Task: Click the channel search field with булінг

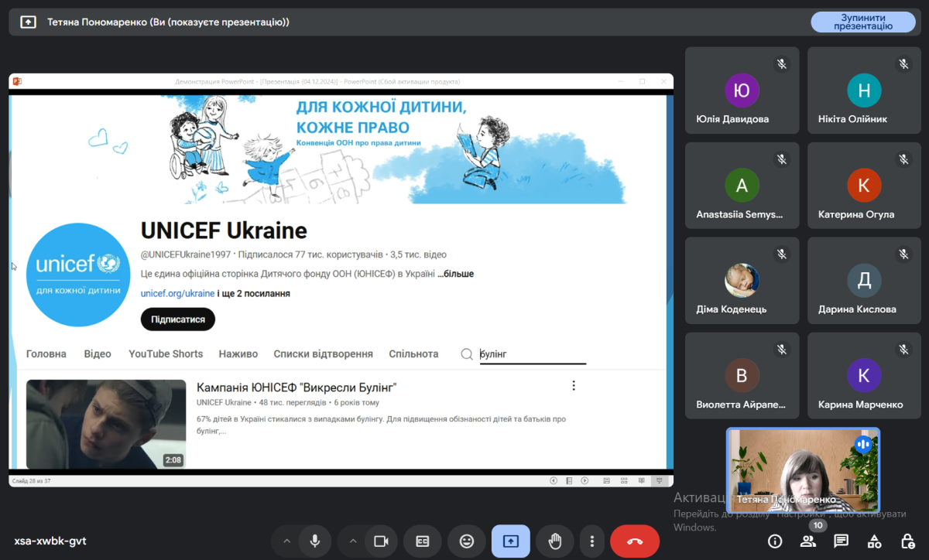Action: [533, 354]
